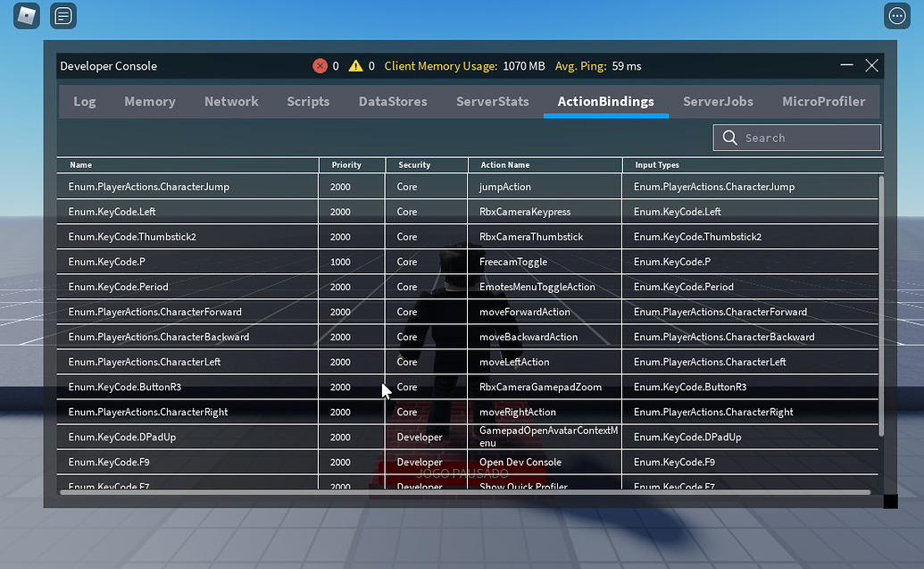Click the Priority column header
Screen dimensions: 924x569
[347, 164]
